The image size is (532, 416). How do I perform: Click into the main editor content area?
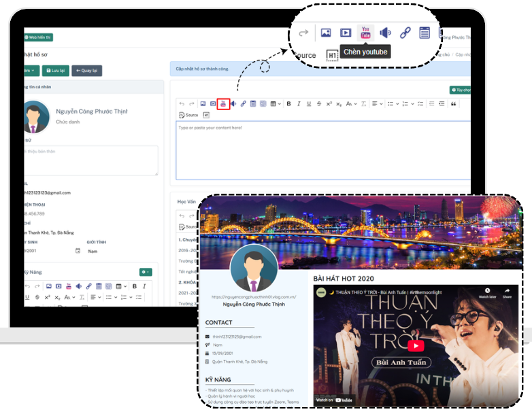coord(323,150)
